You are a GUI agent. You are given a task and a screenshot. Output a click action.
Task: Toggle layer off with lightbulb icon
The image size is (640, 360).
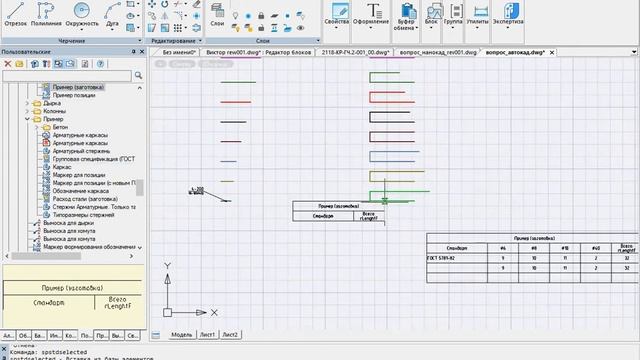(x=236, y=16)
